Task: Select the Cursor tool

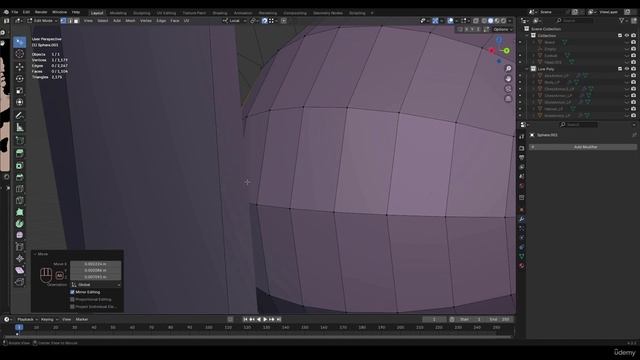Action: coord(19,54)
